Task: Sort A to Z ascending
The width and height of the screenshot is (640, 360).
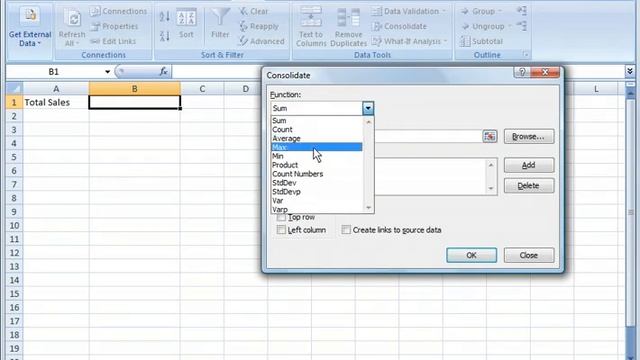Action: point(164,17)
